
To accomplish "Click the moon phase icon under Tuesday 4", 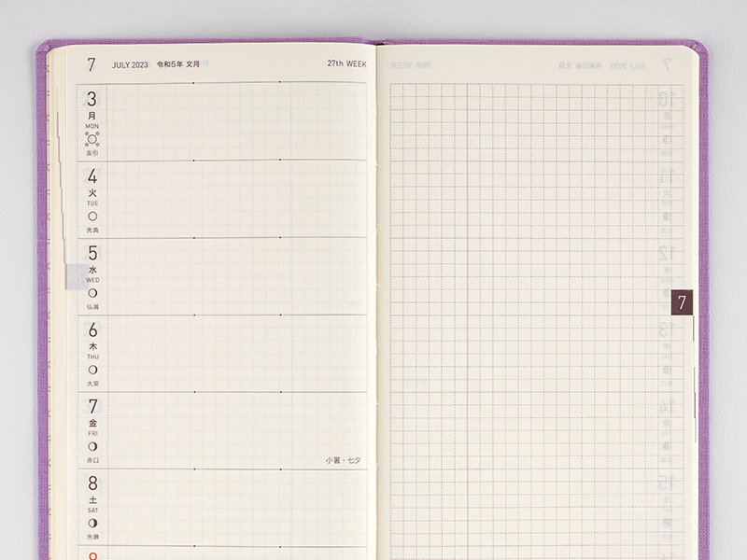I will [x=92, y=216].
